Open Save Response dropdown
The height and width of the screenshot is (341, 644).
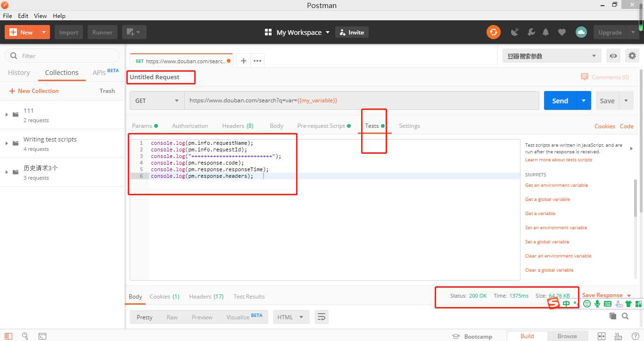[606, 295]
